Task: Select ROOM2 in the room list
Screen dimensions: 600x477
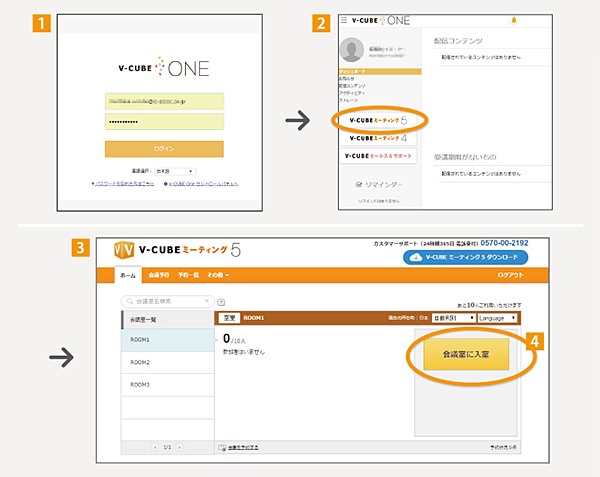Action: click(168, 362)
